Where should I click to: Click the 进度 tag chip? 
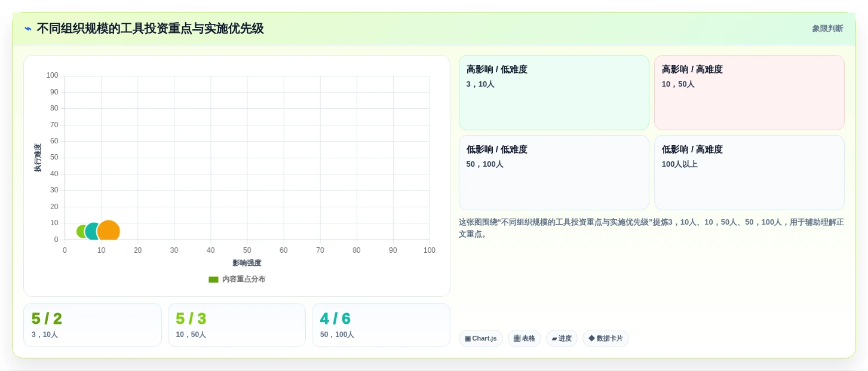(562, 339)
